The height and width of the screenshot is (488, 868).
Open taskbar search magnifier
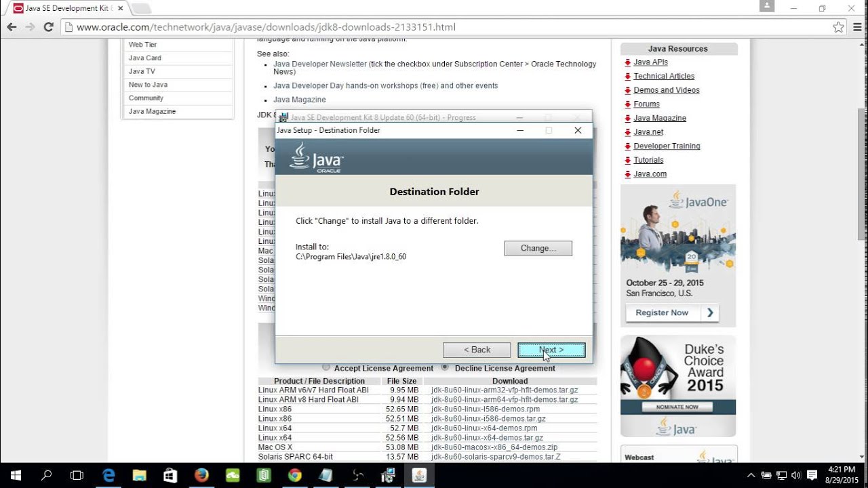pyautogui.click(x=46, y=475)
